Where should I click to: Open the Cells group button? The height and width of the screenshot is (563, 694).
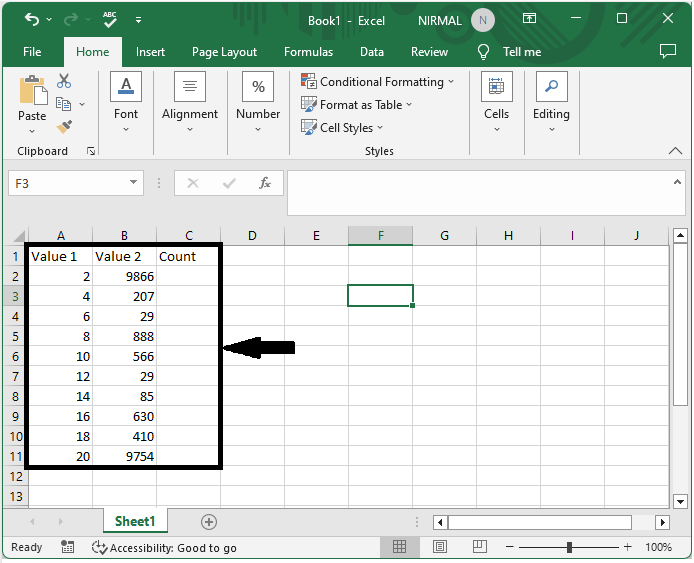pyautogui.click(x=497, y=103)
